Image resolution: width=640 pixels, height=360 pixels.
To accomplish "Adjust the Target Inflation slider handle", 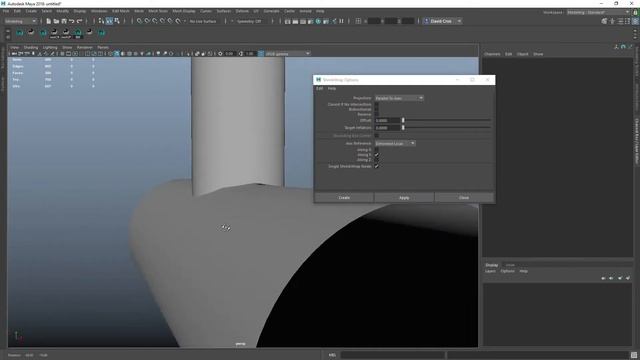I will click(x=403, y=128).
